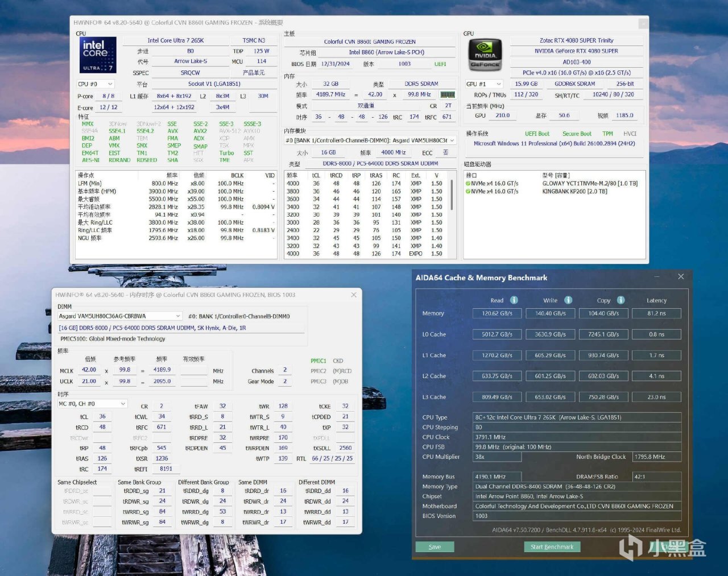
Task: Open the MC #0, CH #0 dropdown
Action: click(92, 404)
